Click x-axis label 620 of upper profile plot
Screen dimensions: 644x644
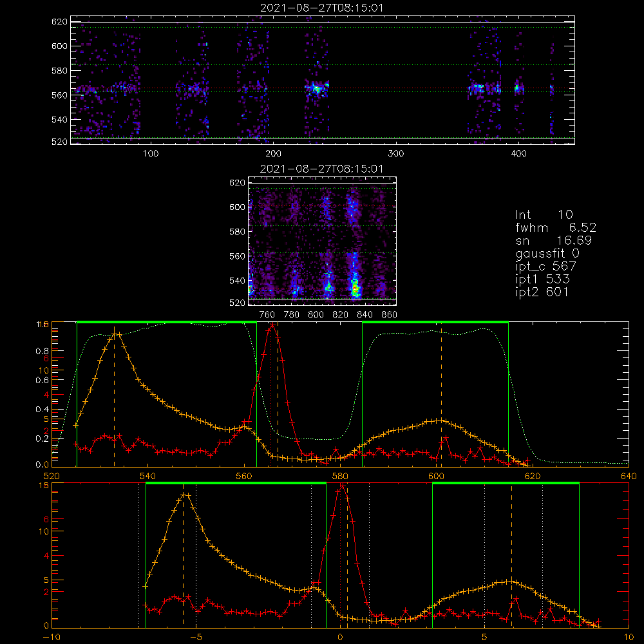pos(533,477)
